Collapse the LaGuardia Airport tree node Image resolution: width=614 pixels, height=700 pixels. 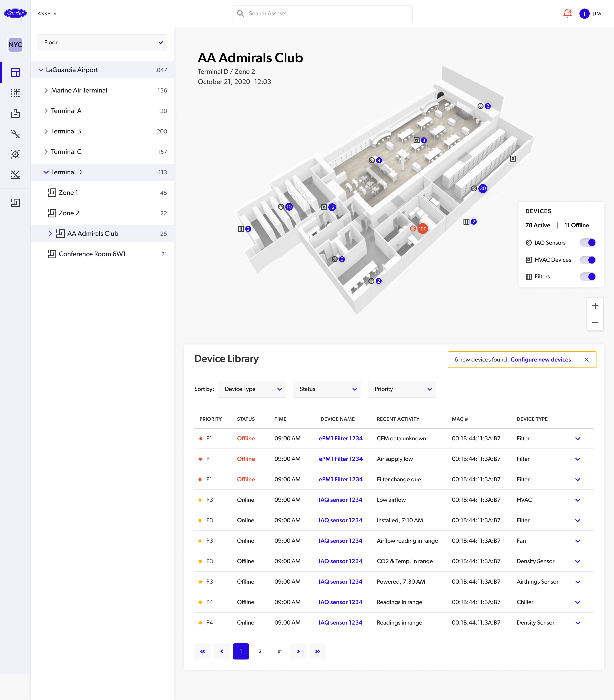[x=41, y=70]
